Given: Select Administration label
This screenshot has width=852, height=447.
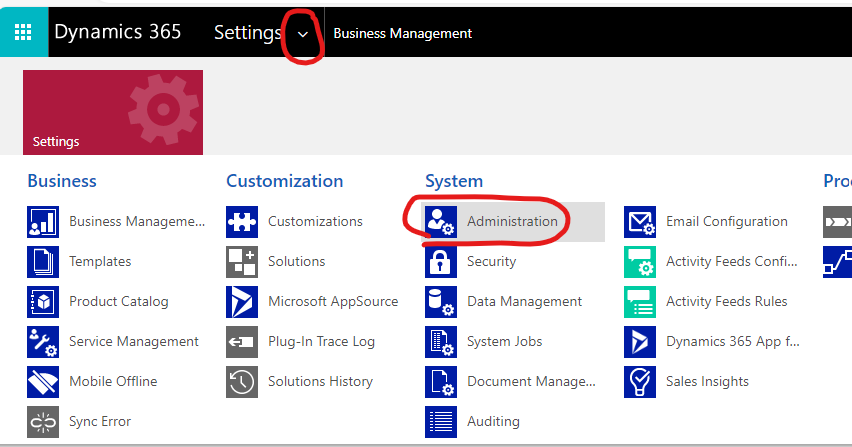Looking at the screenshot, I should pyautogui.click(x=512, y=222).
